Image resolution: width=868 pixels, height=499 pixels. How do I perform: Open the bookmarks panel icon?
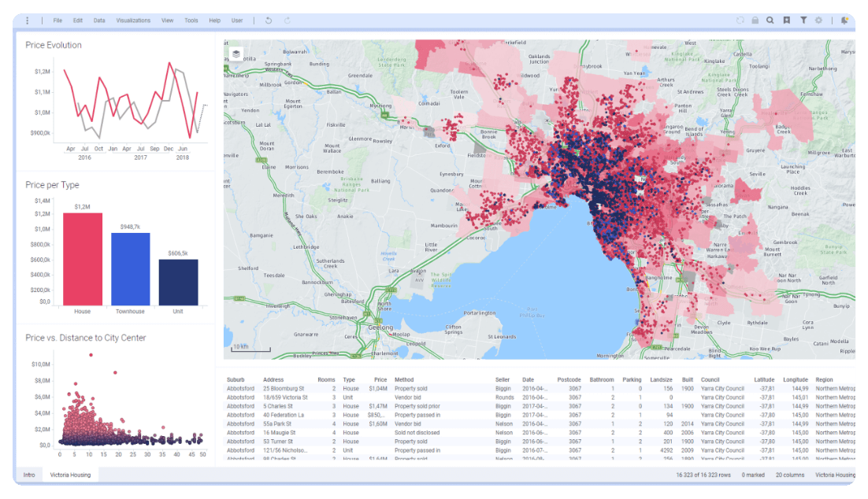coord(786,20)
